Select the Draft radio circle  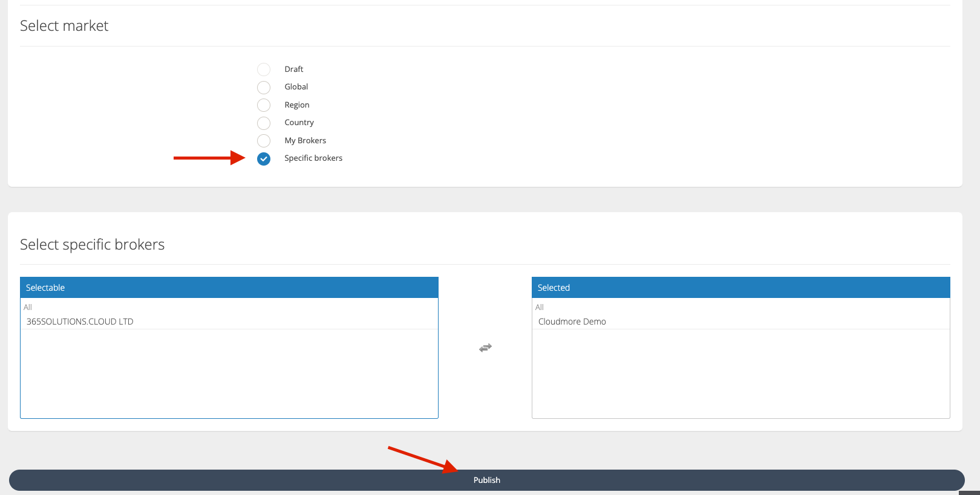tap(264, 70)
